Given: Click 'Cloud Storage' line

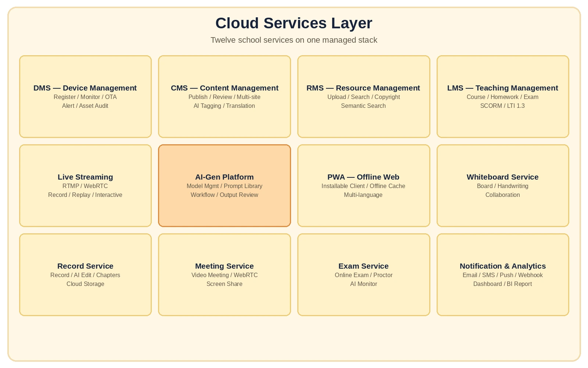Looking at the screenshot, I should coord(85,284).
